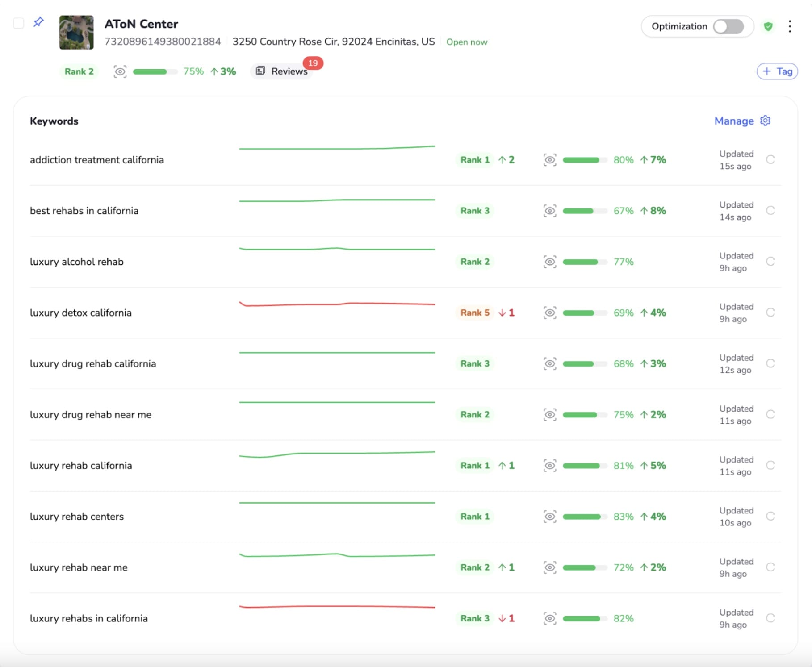Click the red trend line for luxury detox california
The height and width of the screenshot is (667, 812).
[337, 304]
